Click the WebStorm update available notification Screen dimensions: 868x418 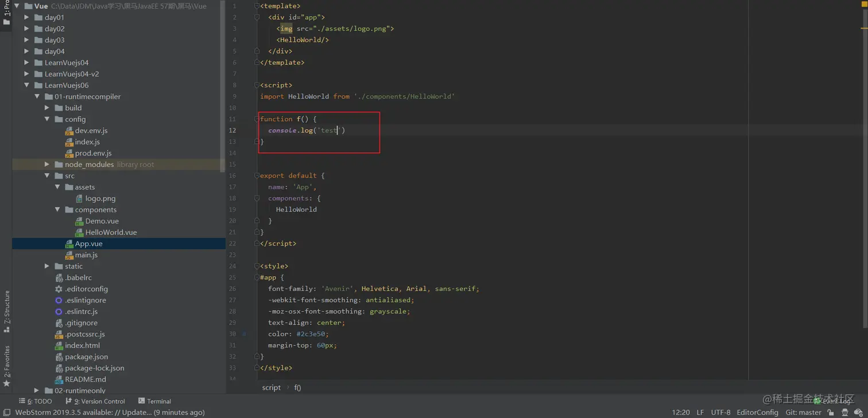tap(110, 412)
